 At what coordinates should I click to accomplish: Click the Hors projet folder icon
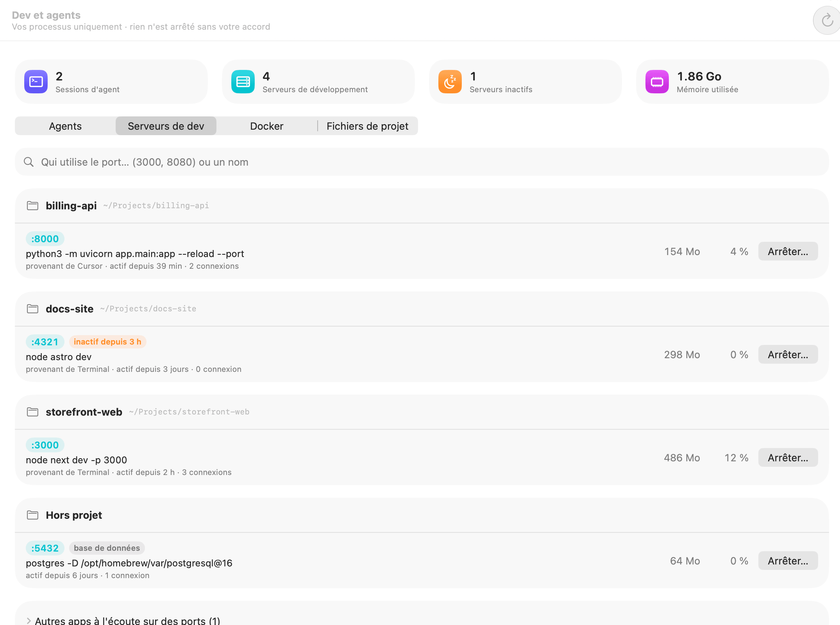click(32, 515)
